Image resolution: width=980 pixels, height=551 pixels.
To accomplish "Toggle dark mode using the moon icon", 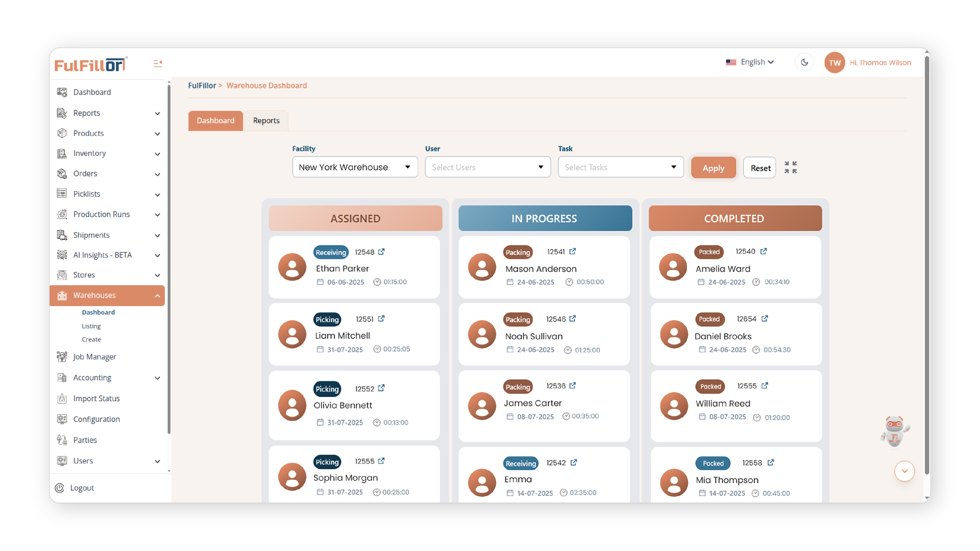I will 804,62.
